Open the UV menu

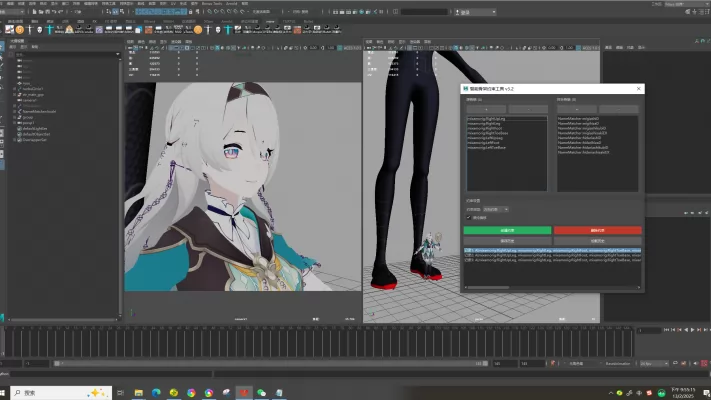173,3
